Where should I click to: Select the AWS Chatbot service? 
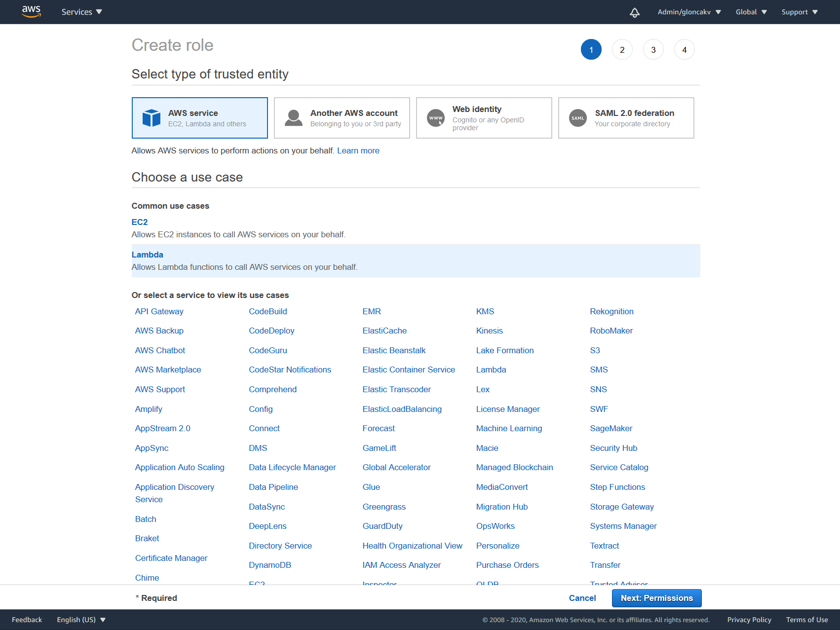(160, 350)
